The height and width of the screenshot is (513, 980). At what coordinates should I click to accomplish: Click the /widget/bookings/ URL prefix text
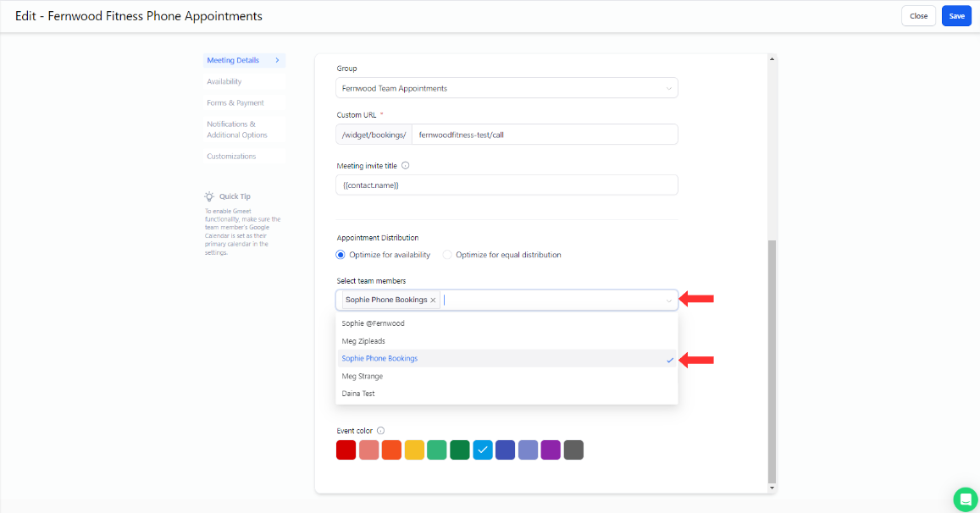click(374, 135)
